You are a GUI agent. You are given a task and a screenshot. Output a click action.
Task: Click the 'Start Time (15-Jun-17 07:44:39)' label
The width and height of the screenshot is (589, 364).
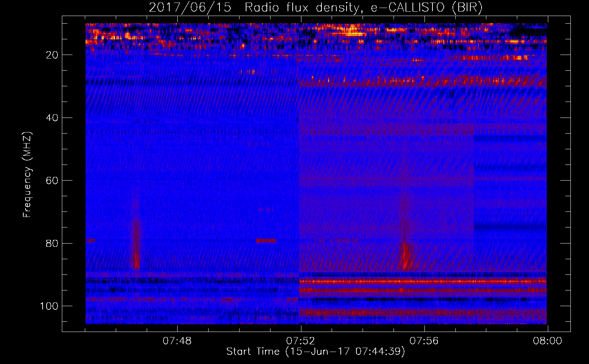[316, 352]
